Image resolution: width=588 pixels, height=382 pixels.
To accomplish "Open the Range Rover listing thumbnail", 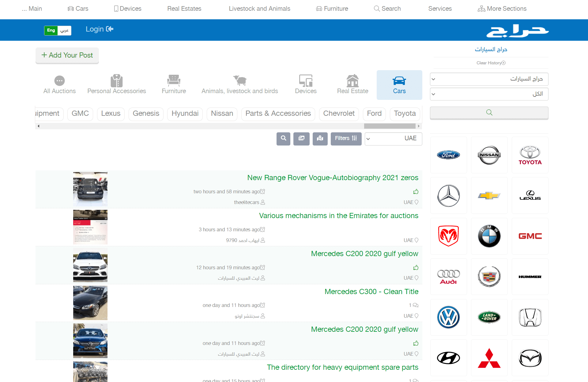I will coord(90,189).
